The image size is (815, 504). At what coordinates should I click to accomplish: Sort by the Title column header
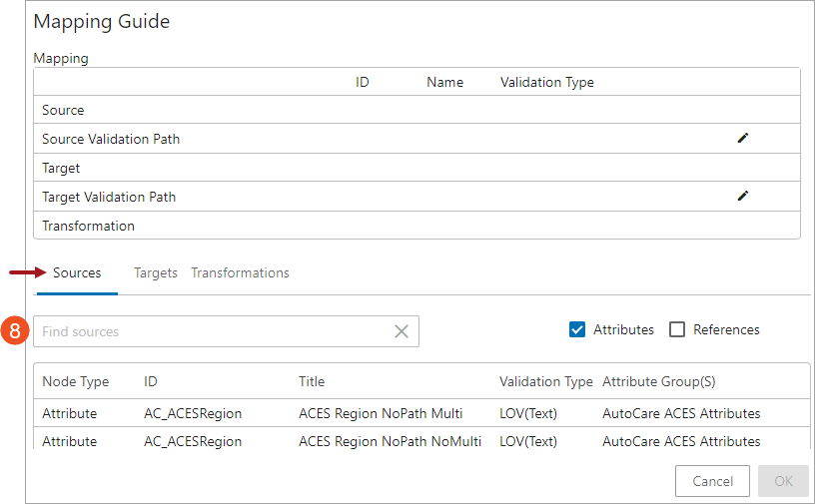(x=312, y=381)
